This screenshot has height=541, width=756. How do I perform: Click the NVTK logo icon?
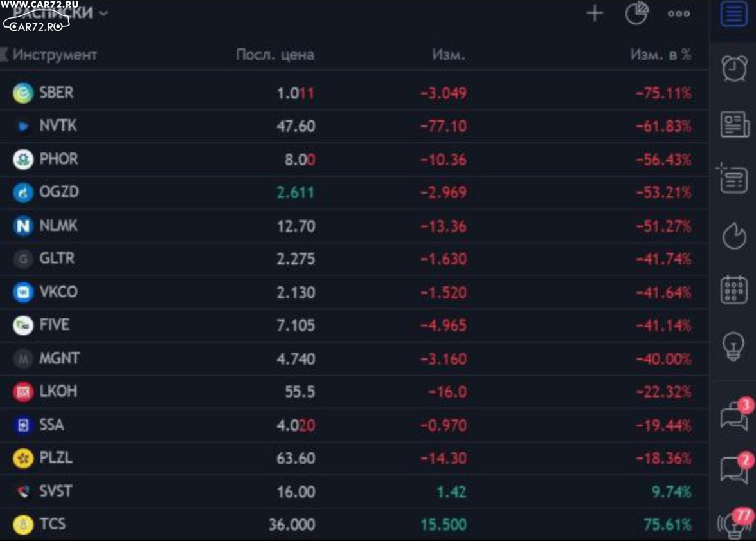click(x=22, y=126)
